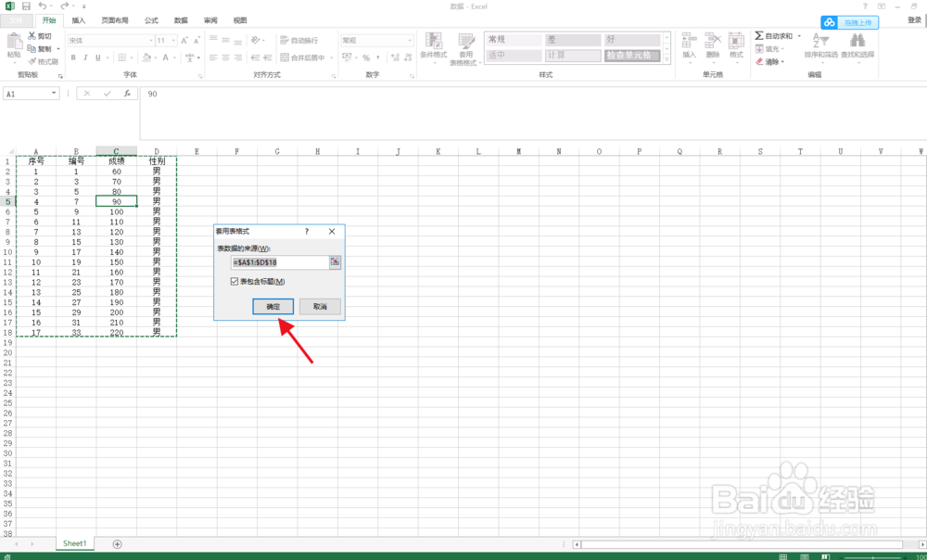Viewport: 927px width, 560px height.
Task: Click the Increase Decimal icon
Action: coord(395,57)
